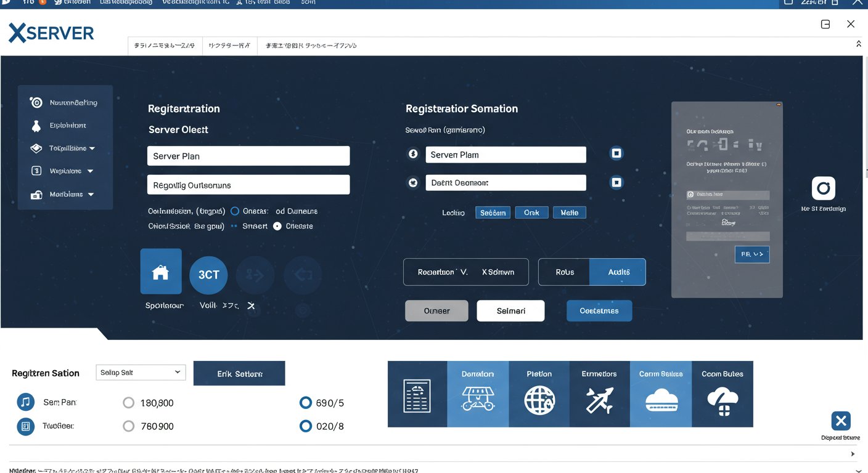The height and width of the screenshot is (473, 868).
Task: Click the white Selmari button
Action: [510, 311]
